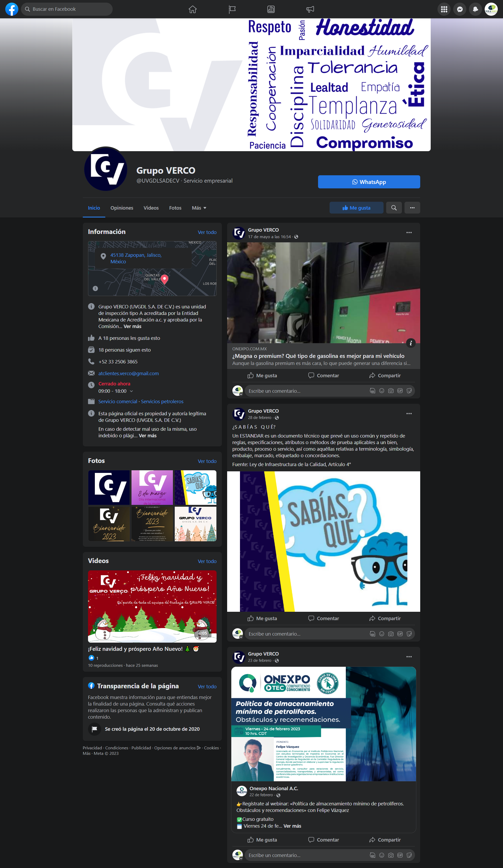This screenshot has height=868, width=503.
Task: Expand the Más tab dropdown
Action: pyautogui.click(x=199, y=208)
